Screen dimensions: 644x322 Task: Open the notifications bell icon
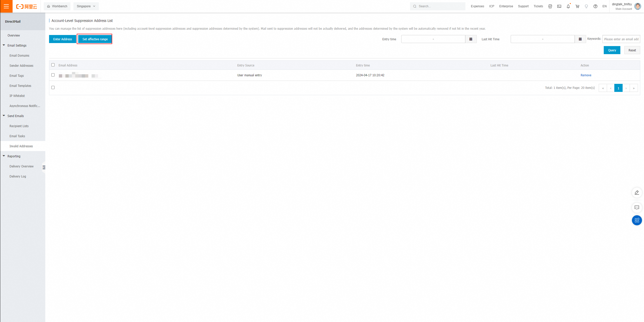click(x=568, y=6)
